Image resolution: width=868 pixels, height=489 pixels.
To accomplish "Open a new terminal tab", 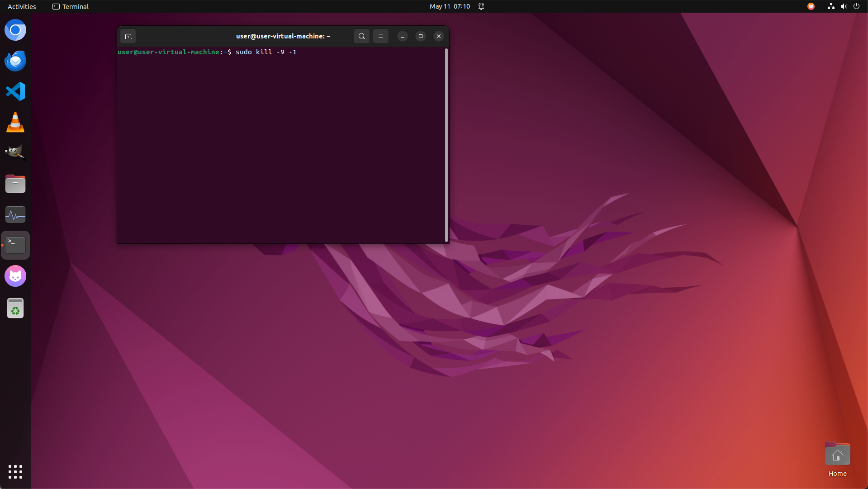I will coord(128,36).
